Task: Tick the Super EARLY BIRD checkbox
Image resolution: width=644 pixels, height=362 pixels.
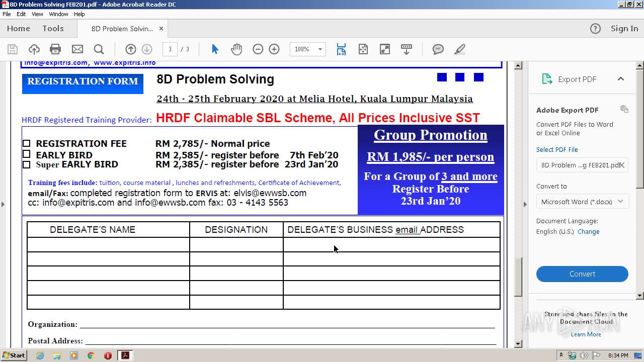Action: pyautogui.click(x=26, y=164)
